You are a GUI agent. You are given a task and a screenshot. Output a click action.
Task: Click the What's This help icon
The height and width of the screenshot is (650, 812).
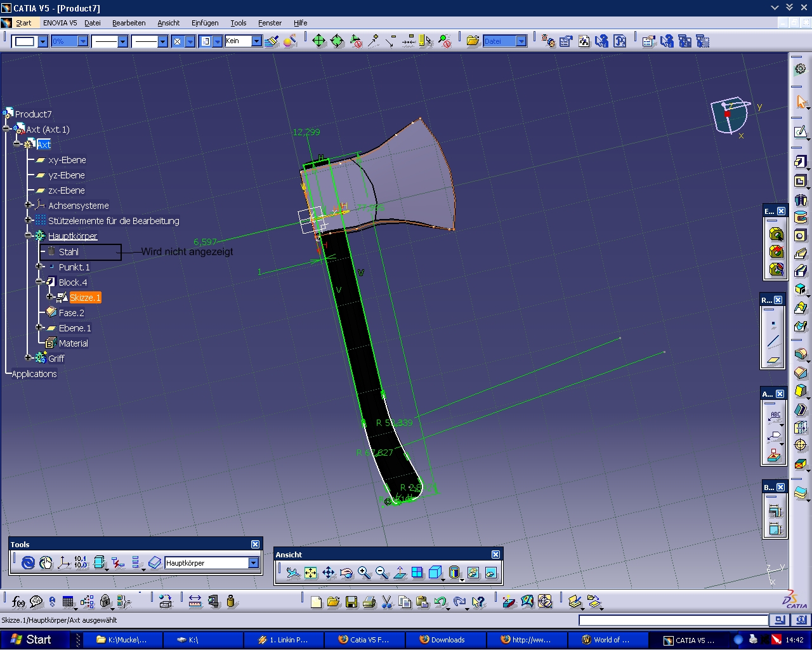[479, 602]
